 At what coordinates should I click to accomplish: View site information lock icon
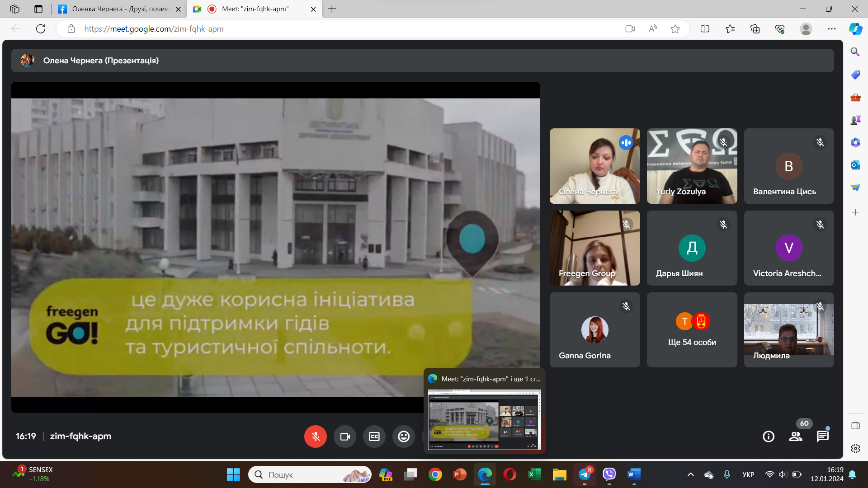pyautogui.click(x=71, y=29)
